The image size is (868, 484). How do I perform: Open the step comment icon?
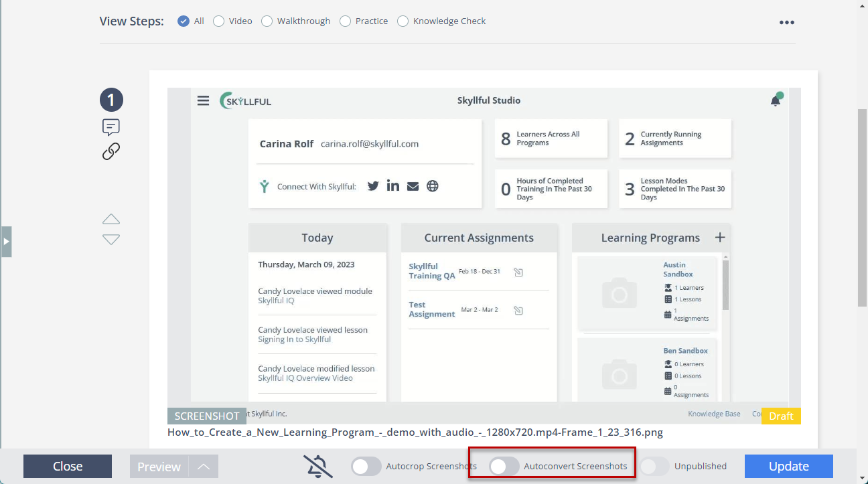111,127
